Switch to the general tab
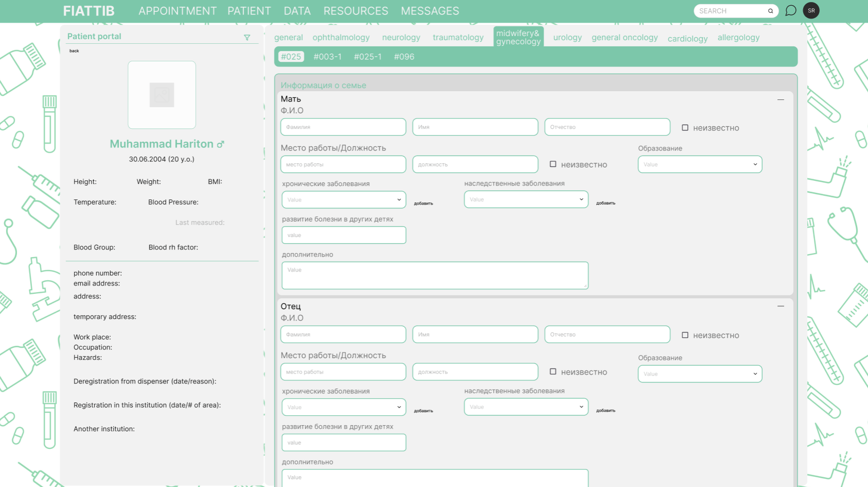 coord(288,38)
